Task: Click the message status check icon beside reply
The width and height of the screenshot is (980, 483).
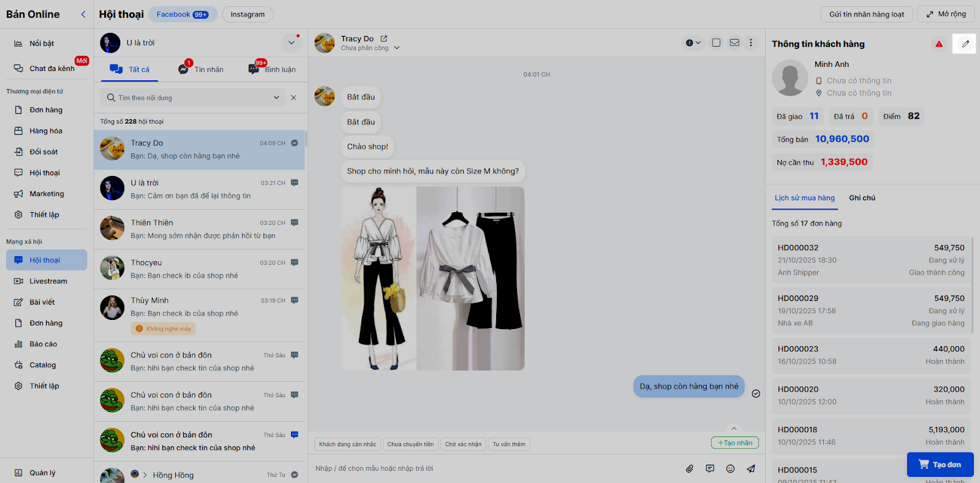Action: pos(756,394)
